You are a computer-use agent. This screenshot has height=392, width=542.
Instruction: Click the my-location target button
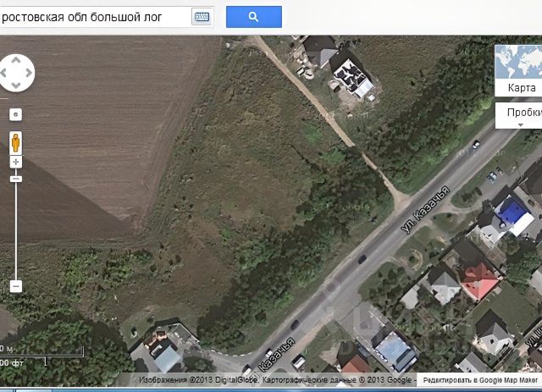pos(15,114)
